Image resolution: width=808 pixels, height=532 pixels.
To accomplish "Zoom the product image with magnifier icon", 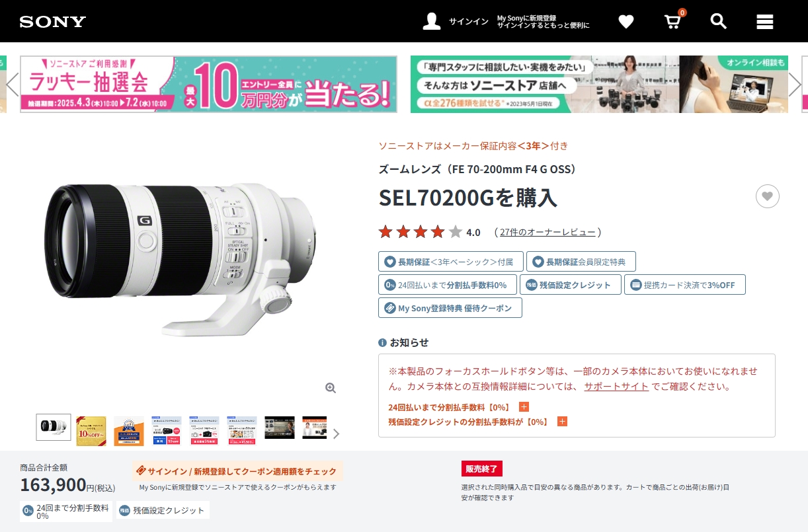I will 331,388.
